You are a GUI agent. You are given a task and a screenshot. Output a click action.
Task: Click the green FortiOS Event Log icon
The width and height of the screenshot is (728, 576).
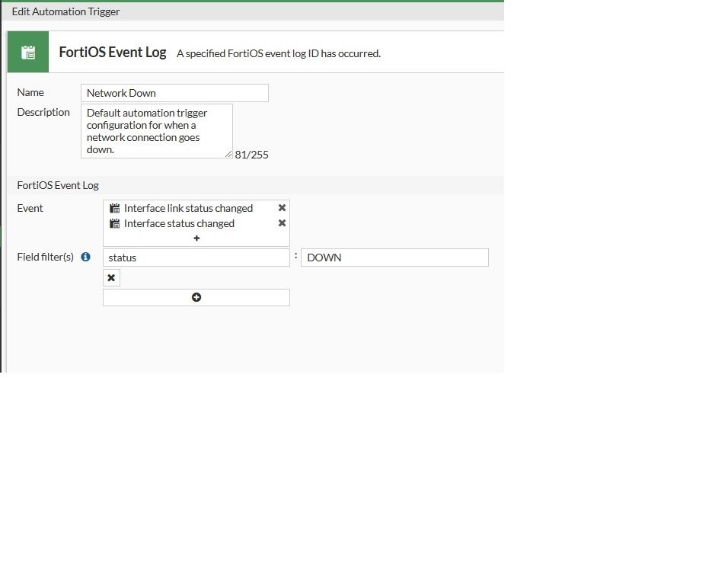click(x=28, y=52)
